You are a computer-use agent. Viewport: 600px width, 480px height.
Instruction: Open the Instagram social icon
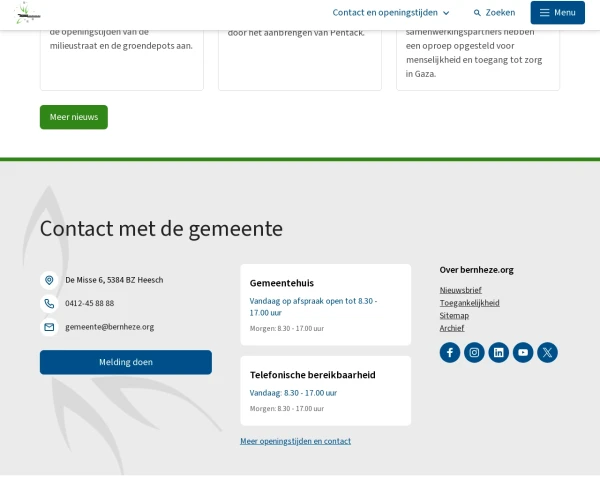pyautogui.click(x=474, y=353)
